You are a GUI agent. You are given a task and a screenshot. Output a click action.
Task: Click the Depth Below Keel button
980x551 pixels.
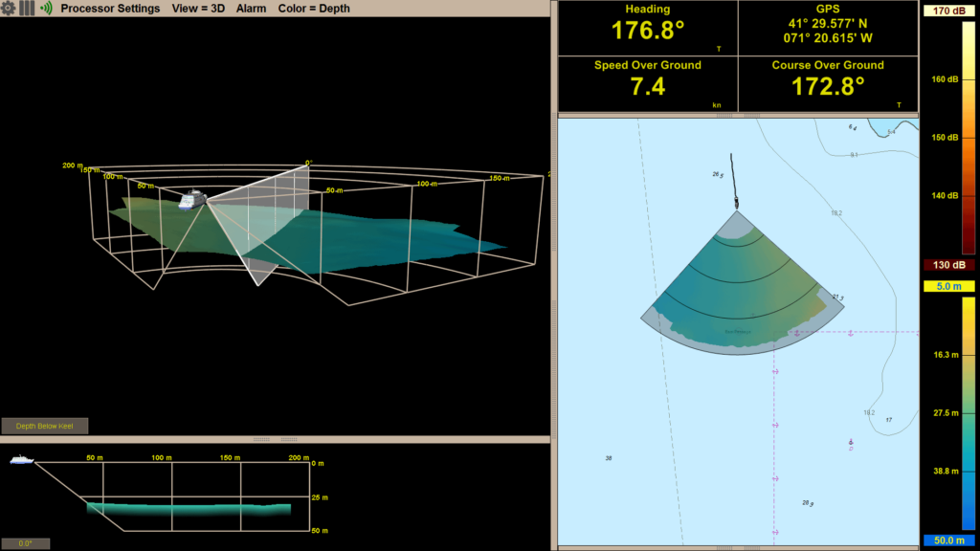click(x=44, y=426)
